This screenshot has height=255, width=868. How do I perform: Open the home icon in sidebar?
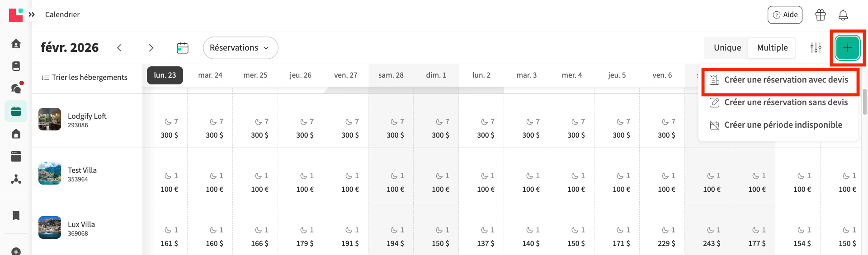(x=16, y=44)
